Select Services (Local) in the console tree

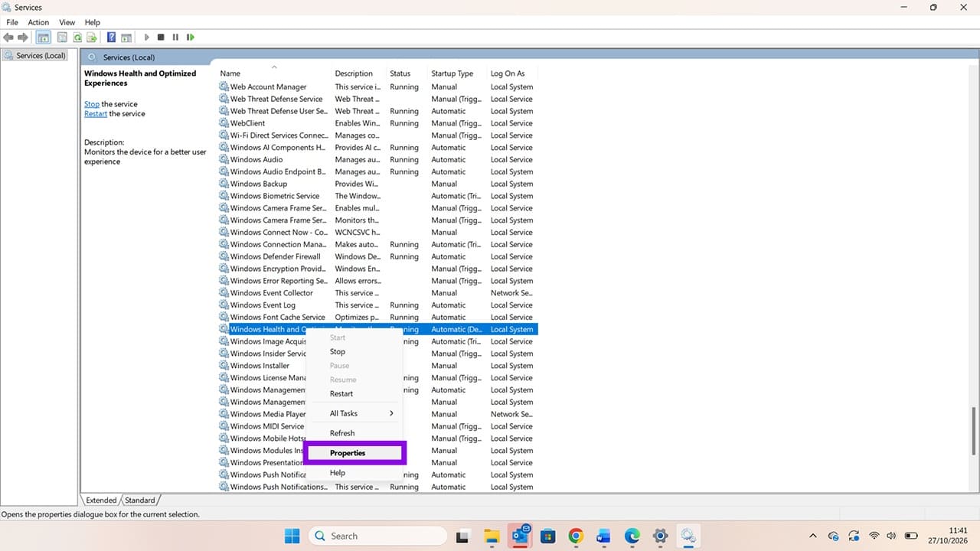(x=35, y=56)
